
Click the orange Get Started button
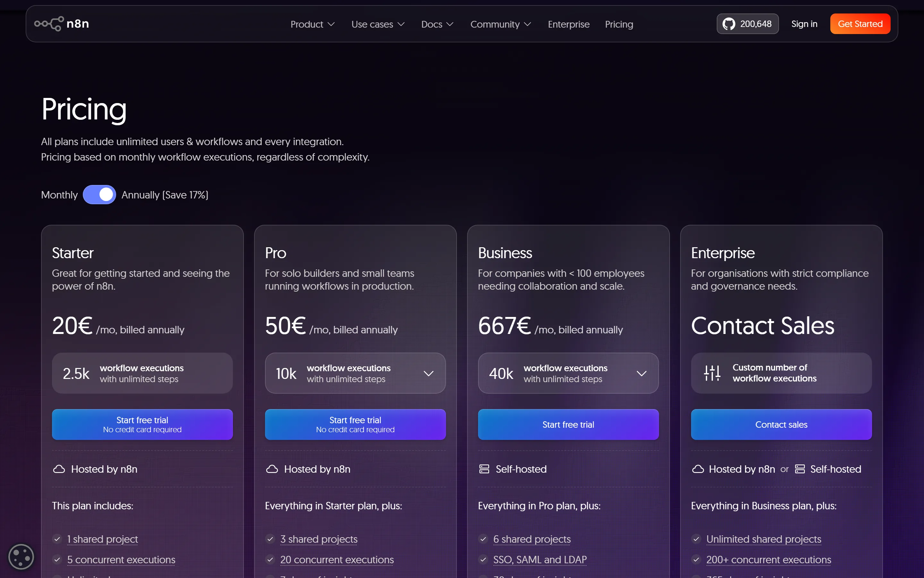point(860,24)
